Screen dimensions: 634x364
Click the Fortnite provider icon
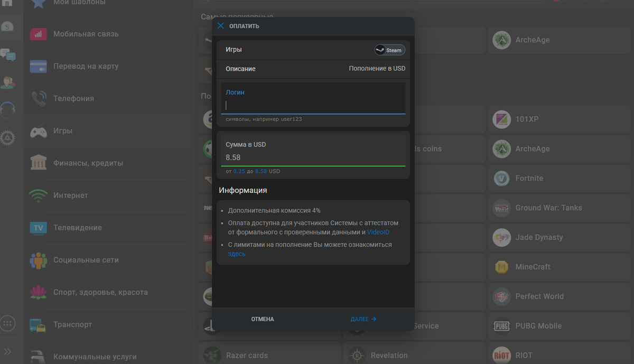(x=501, y=179)
